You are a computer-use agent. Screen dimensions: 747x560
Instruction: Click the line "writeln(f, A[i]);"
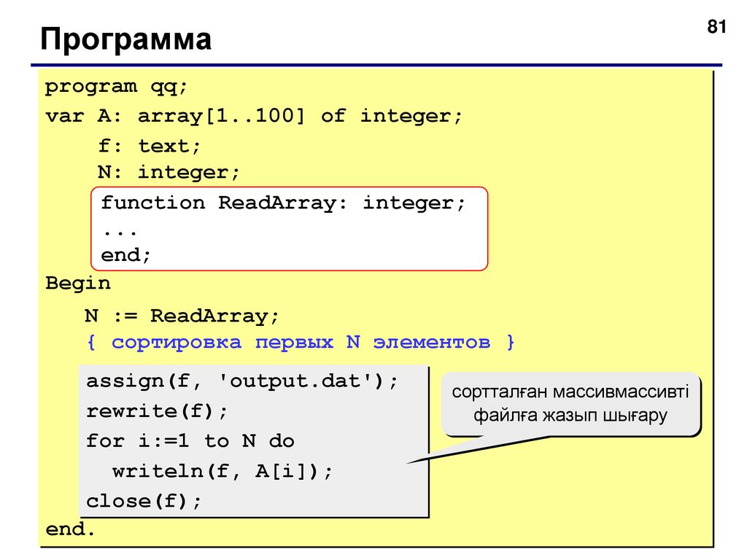coord(222,472)
